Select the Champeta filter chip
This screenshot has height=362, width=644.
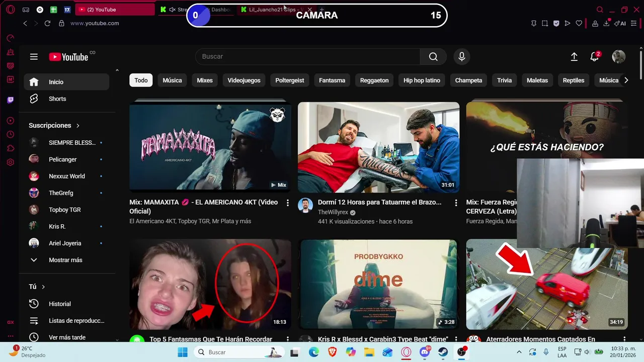tap(468, 80)
